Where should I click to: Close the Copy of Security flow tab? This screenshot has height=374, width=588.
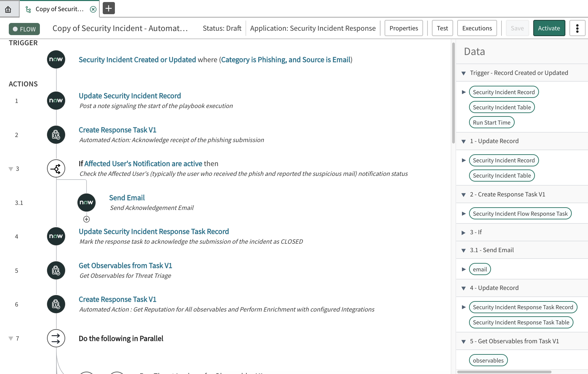[x=93, y=9]
